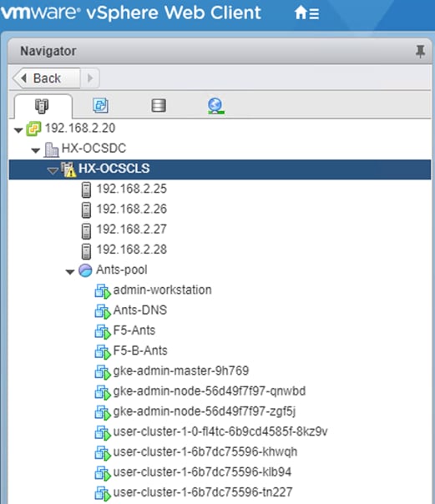The height and width of the screenshot is (504, 435).
Task: Select host 192.168.2.28 label
Action: point(132,249)
